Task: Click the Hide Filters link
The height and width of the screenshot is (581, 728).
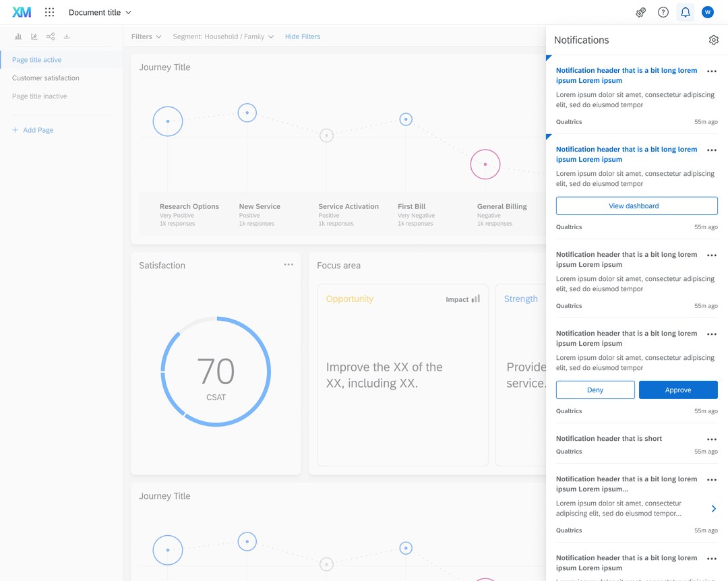Action: [302, 36]
